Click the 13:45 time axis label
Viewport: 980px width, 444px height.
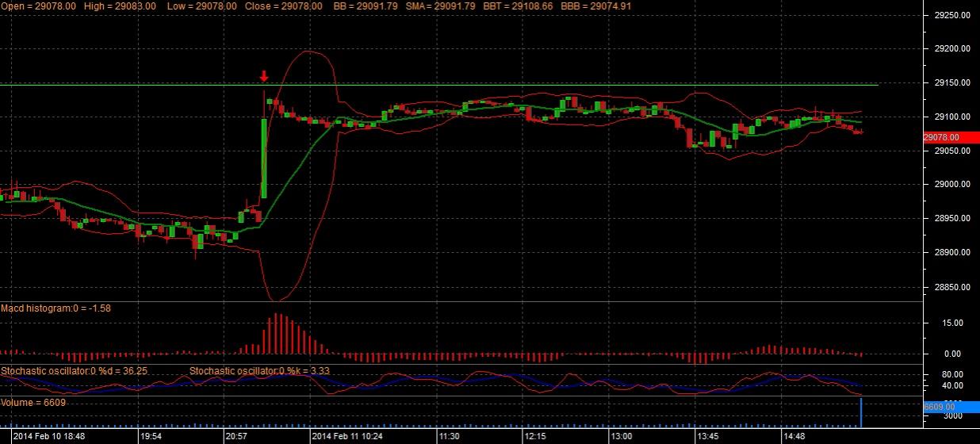(706, 437)
